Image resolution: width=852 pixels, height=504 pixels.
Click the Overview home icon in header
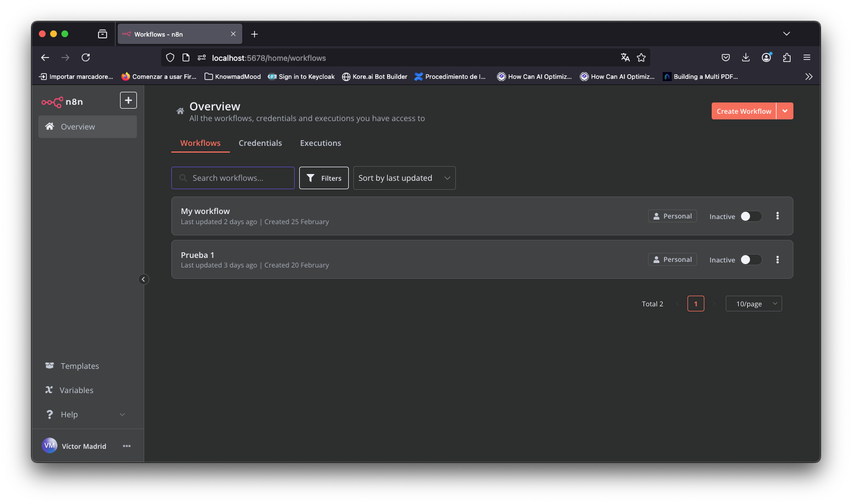(180, 111)
